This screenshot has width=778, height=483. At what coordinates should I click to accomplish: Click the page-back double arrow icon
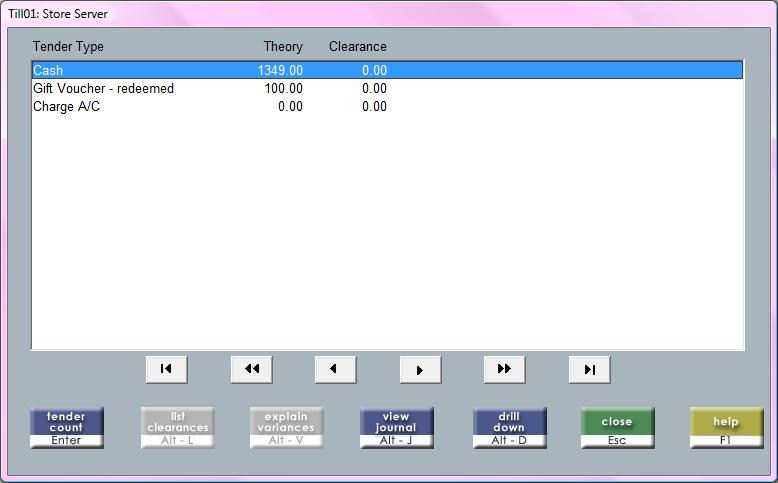click(252, 369)
